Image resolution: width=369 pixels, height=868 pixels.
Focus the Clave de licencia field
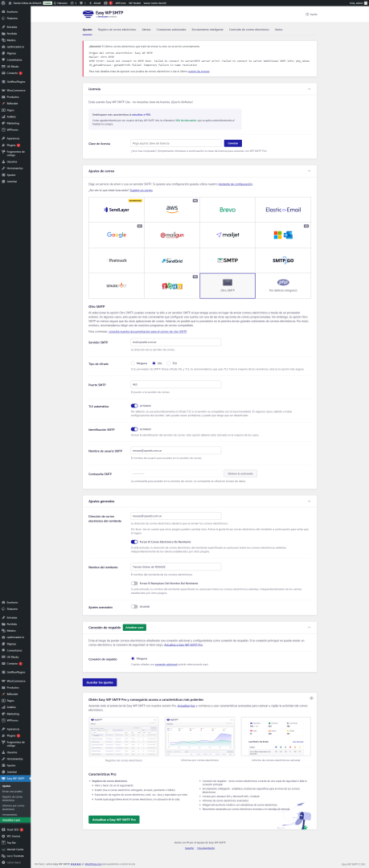(x=176, y=143)
